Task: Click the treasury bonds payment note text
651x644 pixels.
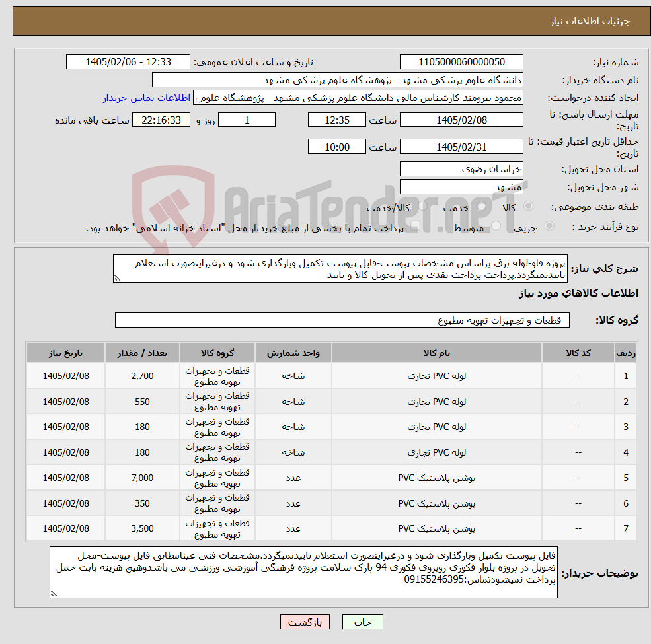Action: click(245, 228)
